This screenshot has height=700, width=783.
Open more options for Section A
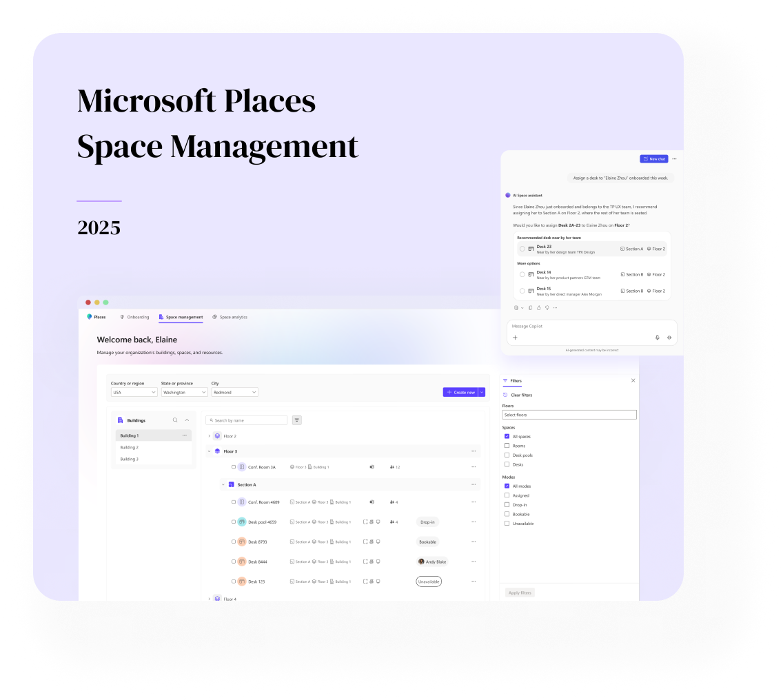(x=474, y=485)
